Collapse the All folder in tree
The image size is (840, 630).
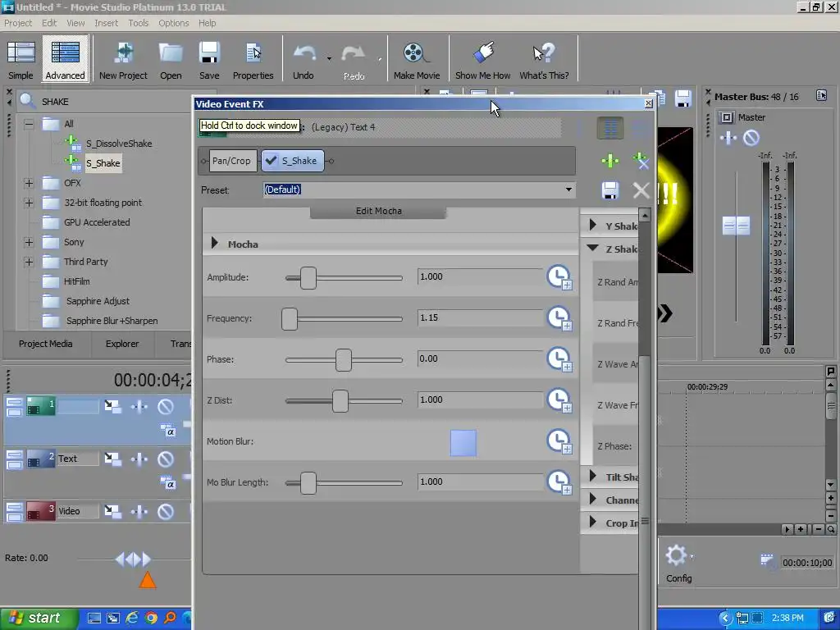coord(29,125)
